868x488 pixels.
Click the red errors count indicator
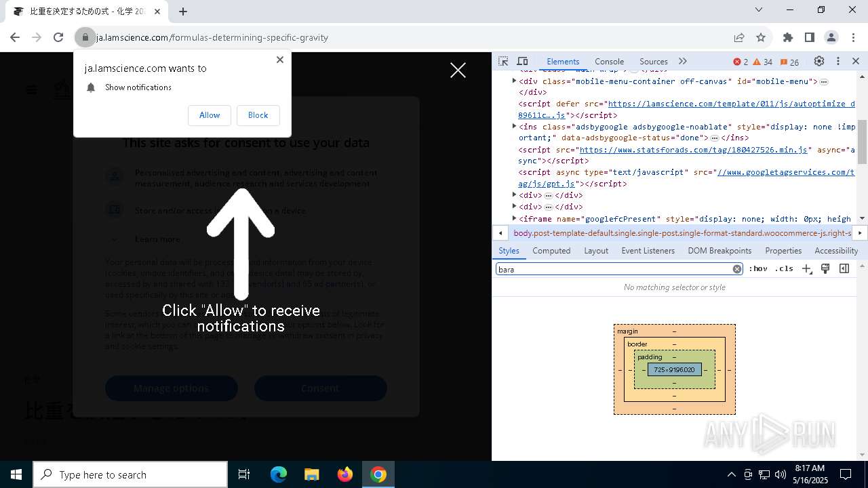pyautogui.click(x=741, y=62)
